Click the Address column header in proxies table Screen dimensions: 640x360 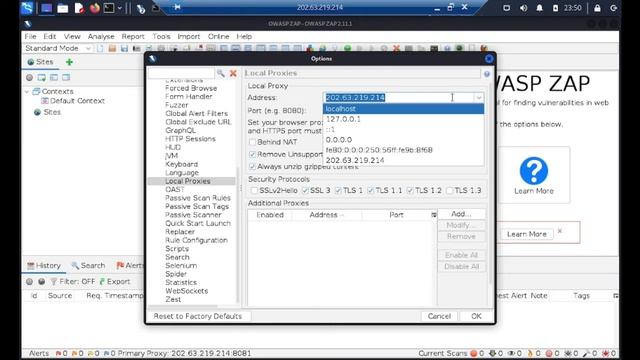click(327, 215)
